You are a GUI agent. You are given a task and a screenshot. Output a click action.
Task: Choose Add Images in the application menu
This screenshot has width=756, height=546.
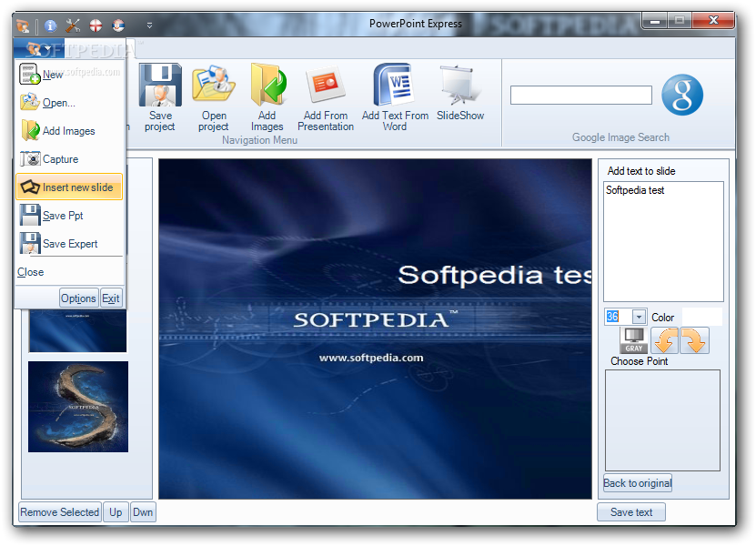(x=69, y=131)
